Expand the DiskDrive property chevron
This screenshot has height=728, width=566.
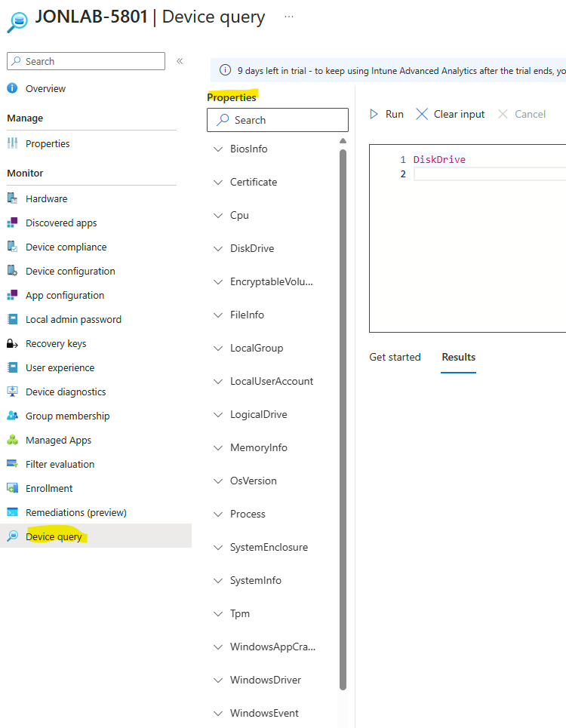(x=218, y=249)
